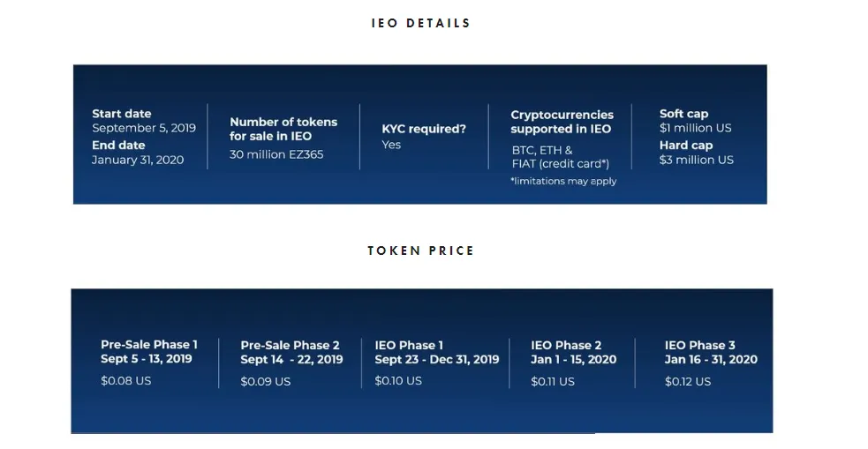This screenshot has width=868, height=449.
Task: Click the limitations may apply footnote
Action: tap(563, 182)
